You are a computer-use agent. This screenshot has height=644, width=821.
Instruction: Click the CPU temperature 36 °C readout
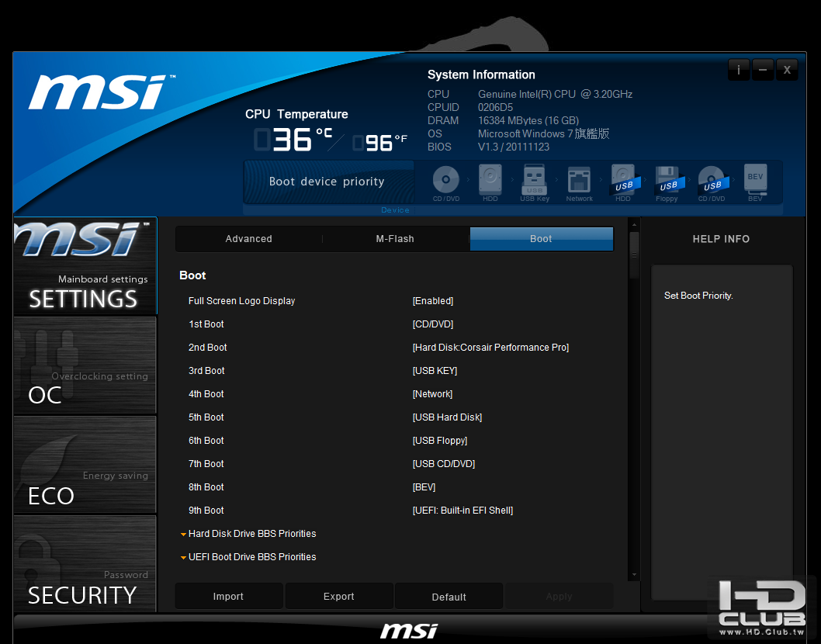(294, 140)
